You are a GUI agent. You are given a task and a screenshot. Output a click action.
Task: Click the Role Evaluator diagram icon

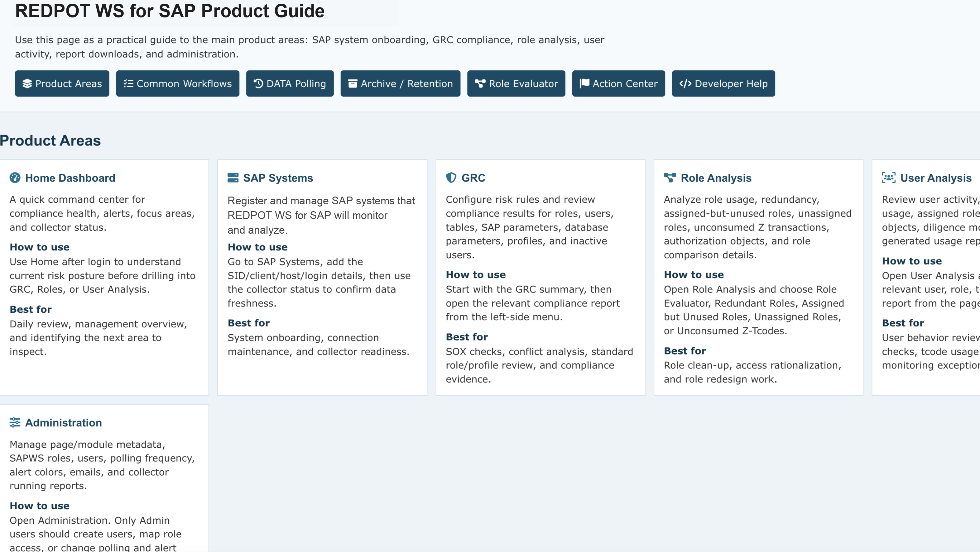(480, 83)
